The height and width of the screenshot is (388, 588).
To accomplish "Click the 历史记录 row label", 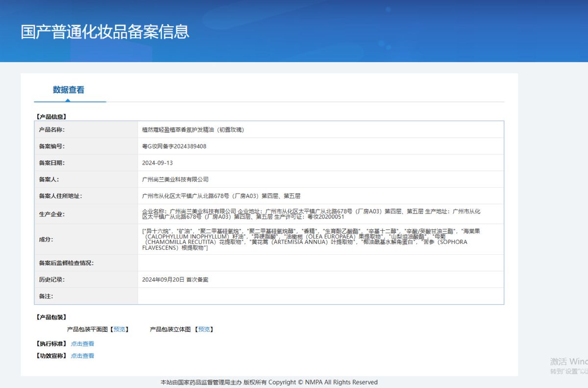I will coord(52,280).
